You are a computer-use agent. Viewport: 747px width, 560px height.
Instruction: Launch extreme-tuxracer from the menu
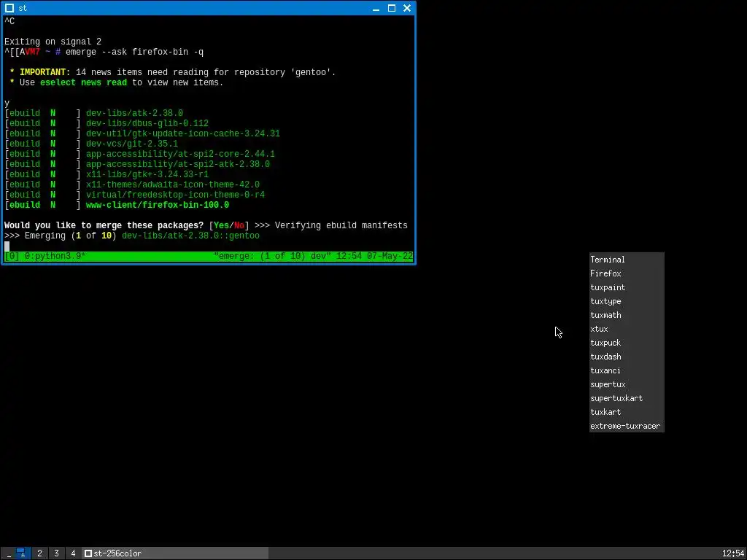click(627, 426)
